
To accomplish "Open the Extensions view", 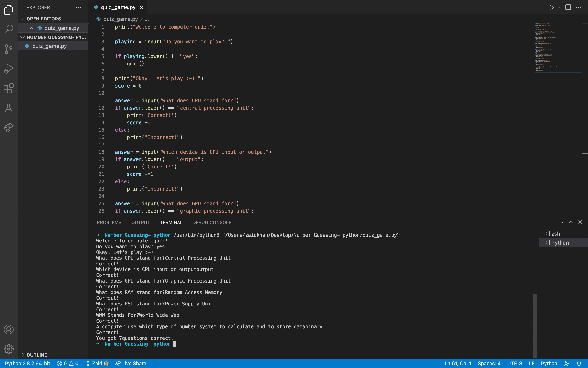I will [9, 88].
